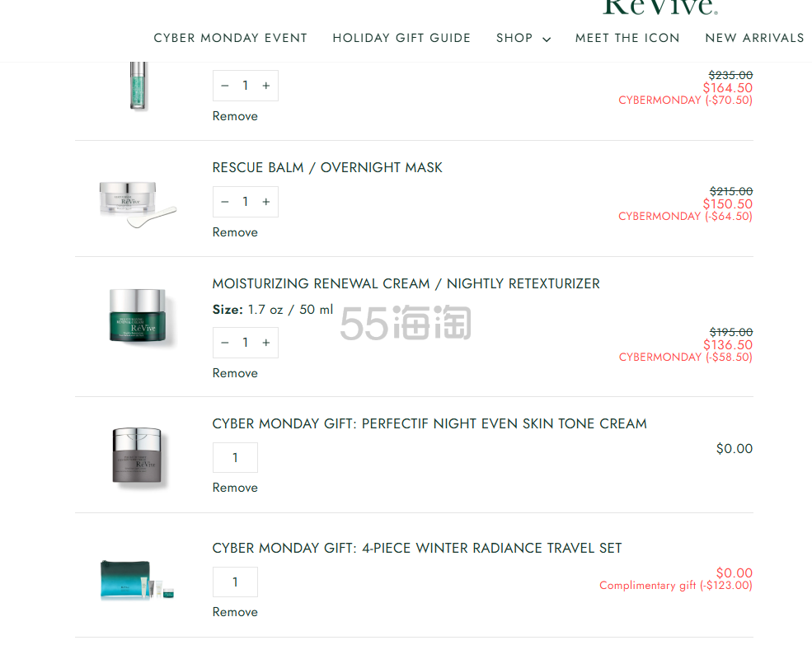
Task: Expand the SHOP menu chevron
Action: tap(547, 40)
